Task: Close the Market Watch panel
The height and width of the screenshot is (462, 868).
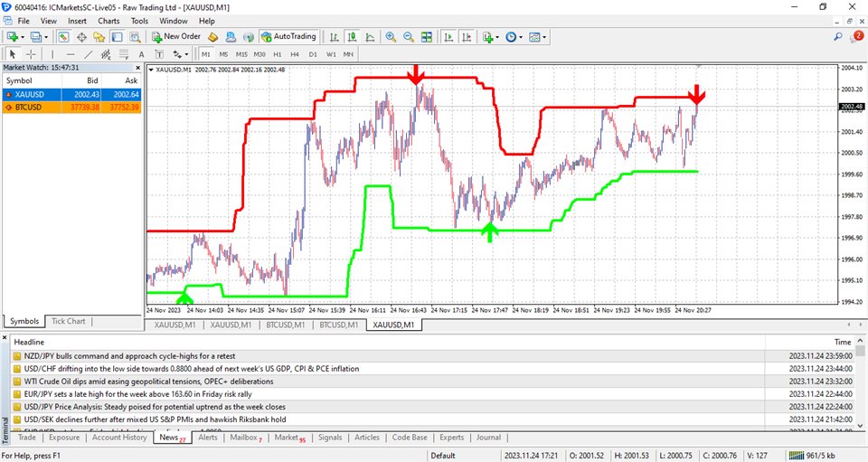Action: (137, 68)
